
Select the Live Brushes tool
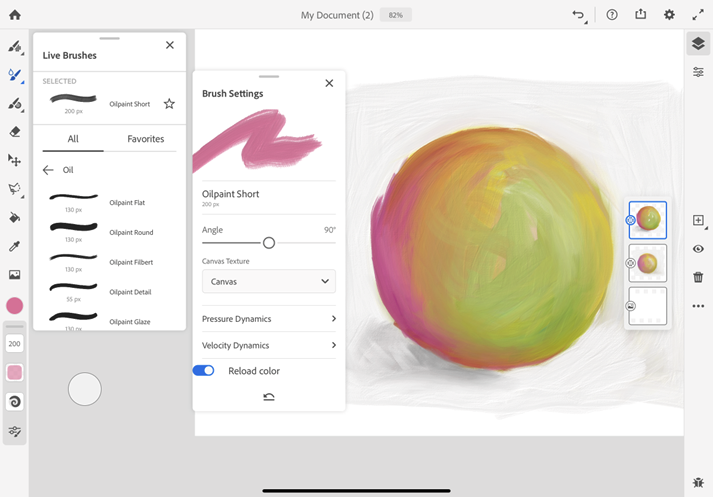coord(15,75)
